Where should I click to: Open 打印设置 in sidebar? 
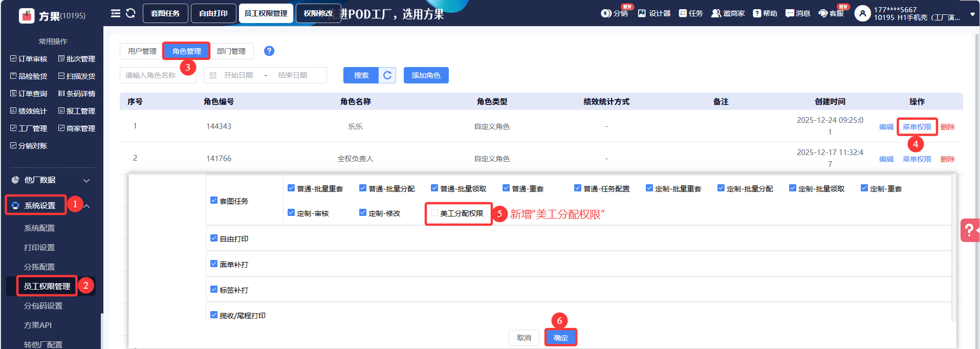pos(39,248)
